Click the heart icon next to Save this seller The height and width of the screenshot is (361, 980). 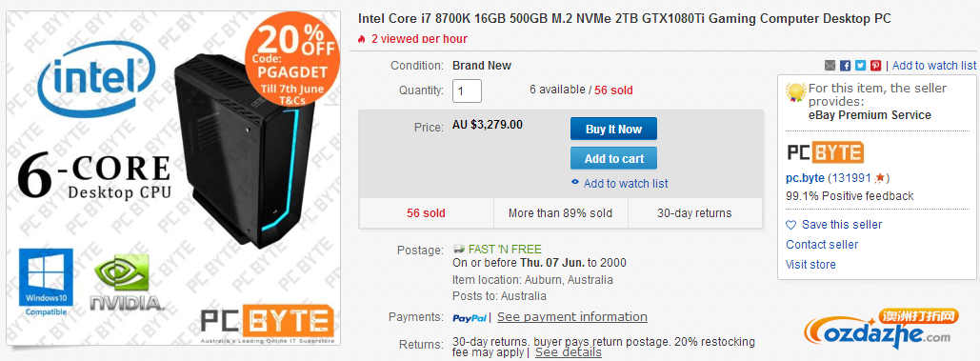click(x=791, y=225)
